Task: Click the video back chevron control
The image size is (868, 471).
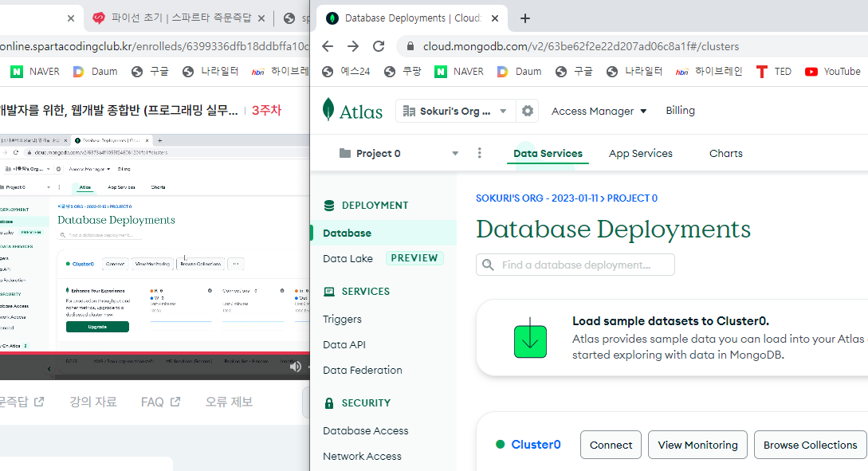Action: click(x=49, y=369)
